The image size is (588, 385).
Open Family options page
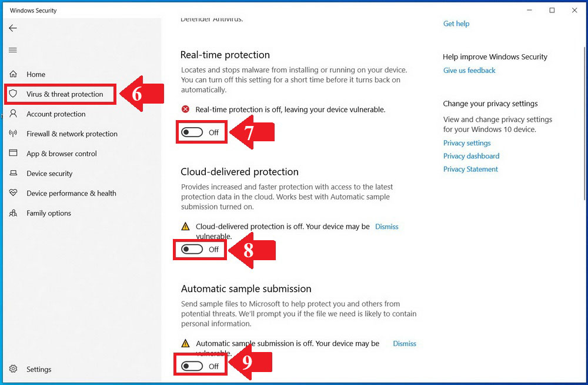click(49, 213)
